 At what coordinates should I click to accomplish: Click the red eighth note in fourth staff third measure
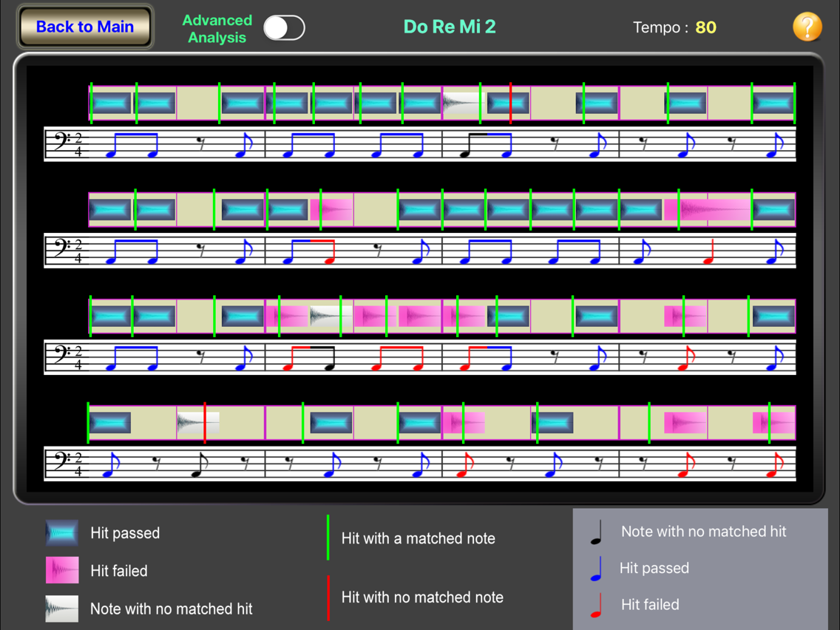tap(465, 464)
